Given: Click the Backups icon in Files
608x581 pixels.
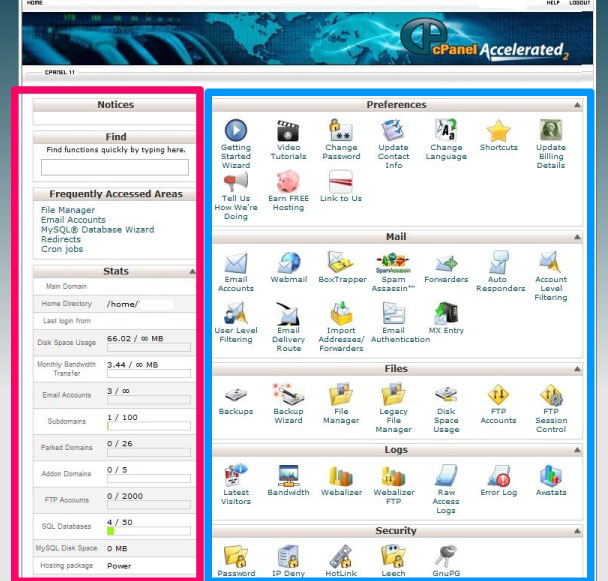Looking at the screenshot, I should coord(236,395).
